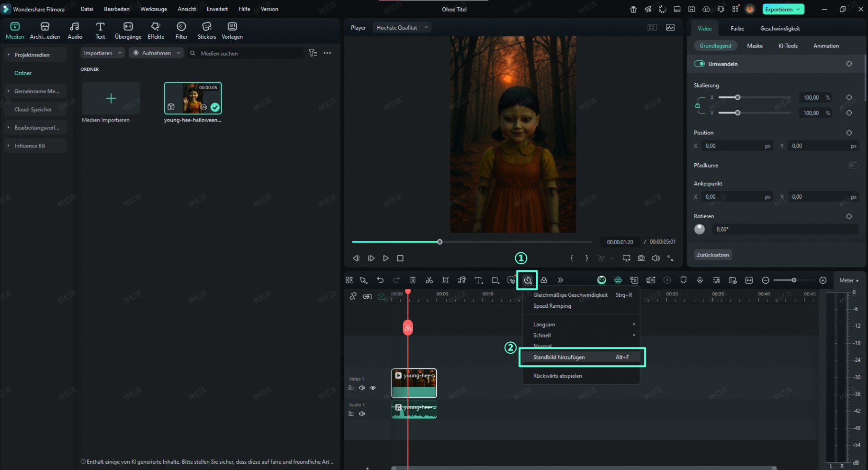Click the Zurücksetzen button
This screenshot has width=868, height=470.
(x=712, y=255)
